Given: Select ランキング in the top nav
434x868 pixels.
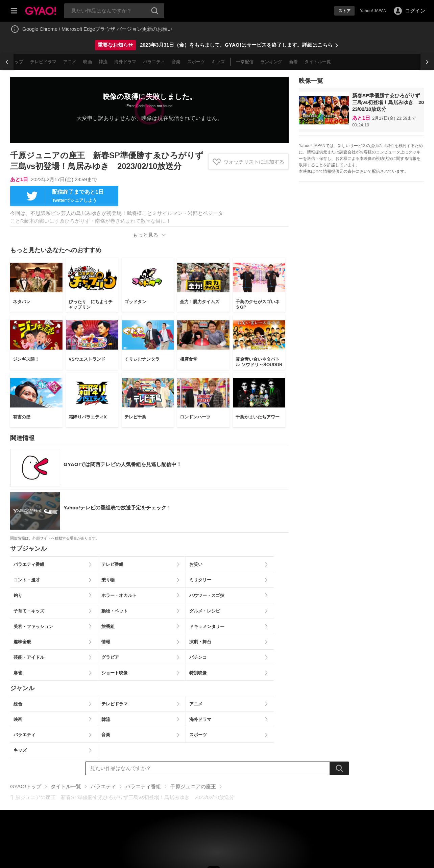Looking at the screenshot, I should point(271,62).
